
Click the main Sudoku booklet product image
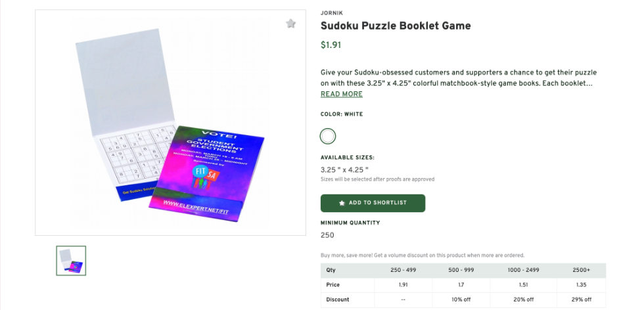[170, 123]
